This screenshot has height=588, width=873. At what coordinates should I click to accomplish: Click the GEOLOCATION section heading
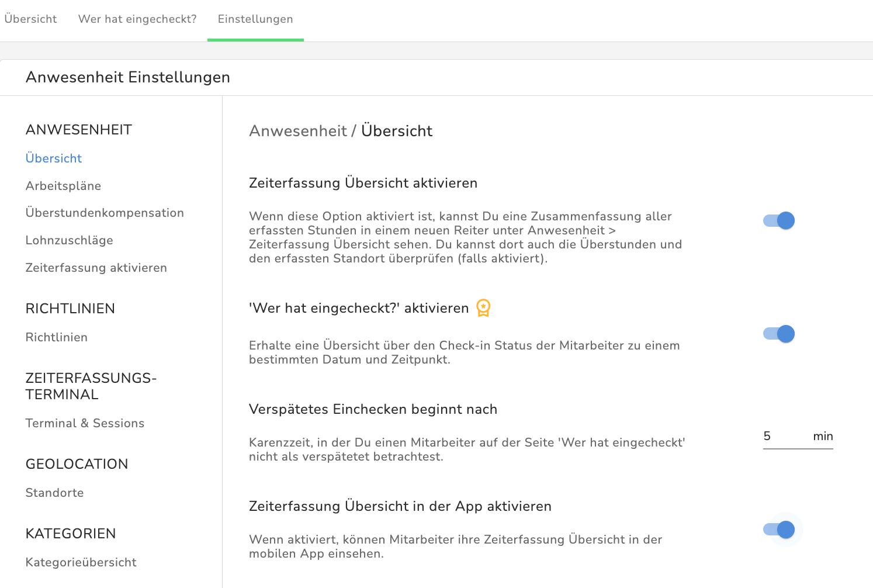(x=77, y=464)
